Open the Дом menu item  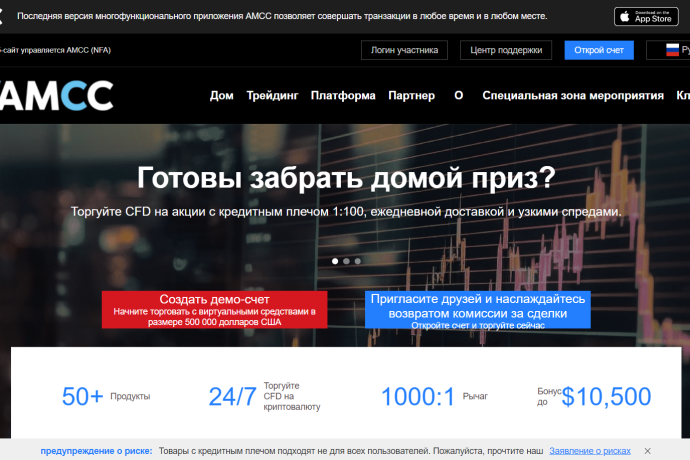(x=221, y=96)
